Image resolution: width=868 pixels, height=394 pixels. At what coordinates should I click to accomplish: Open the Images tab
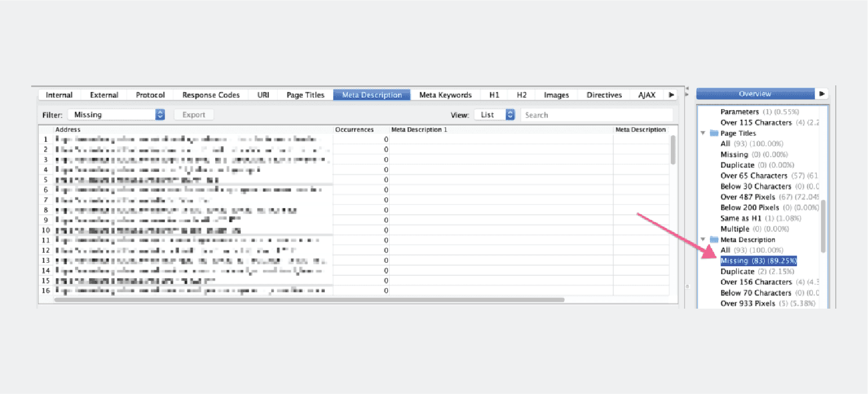pos(556,95)
